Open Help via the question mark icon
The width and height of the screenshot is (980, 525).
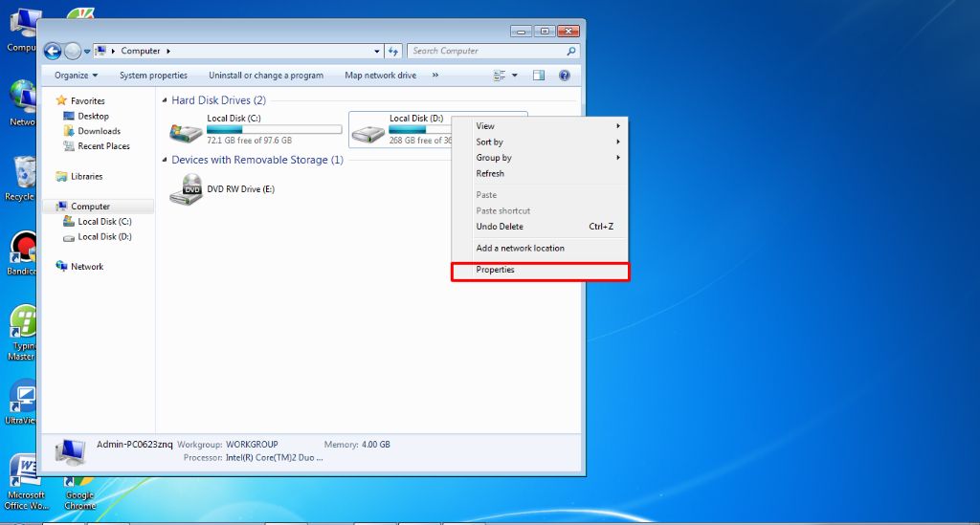point(565,76)
